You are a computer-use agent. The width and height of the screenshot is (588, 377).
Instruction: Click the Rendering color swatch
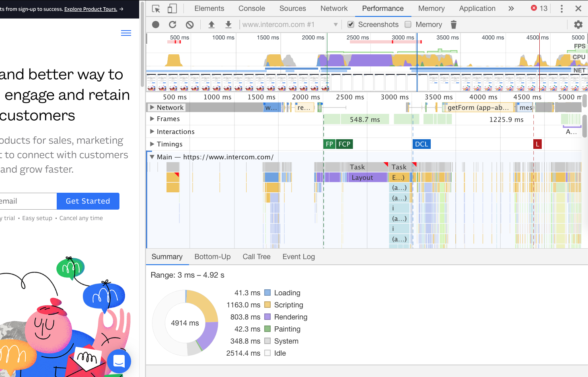(267, 317)
